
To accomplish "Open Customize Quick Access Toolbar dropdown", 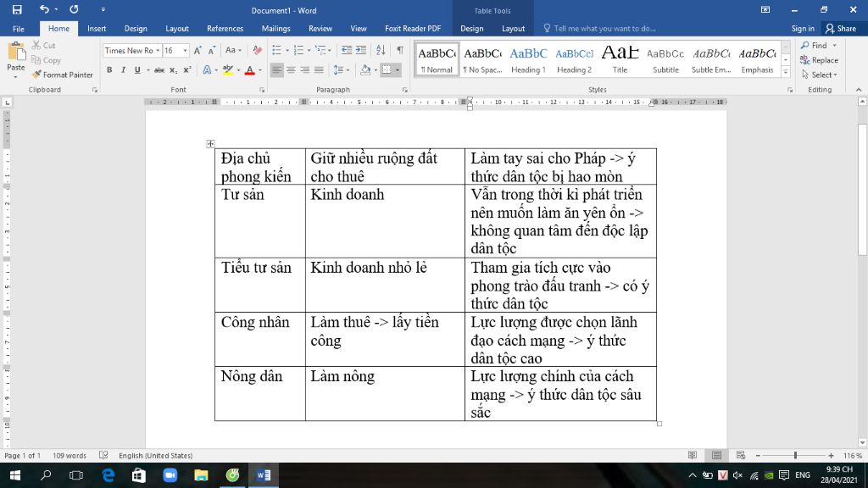I will [103, 9].
